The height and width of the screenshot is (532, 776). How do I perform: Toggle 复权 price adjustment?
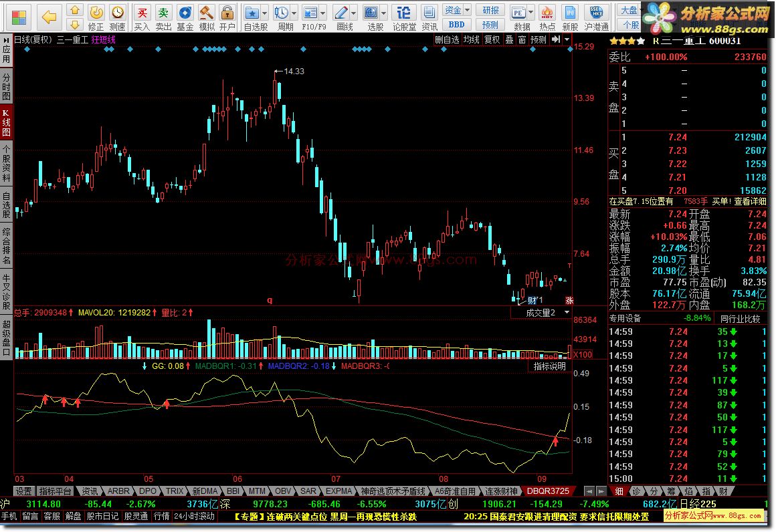492,39
